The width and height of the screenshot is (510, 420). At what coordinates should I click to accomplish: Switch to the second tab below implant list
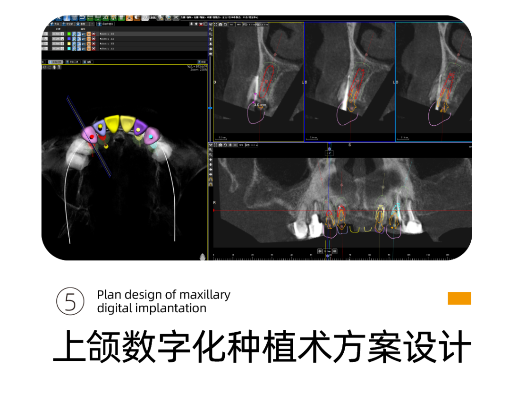[x=72, y=62]
